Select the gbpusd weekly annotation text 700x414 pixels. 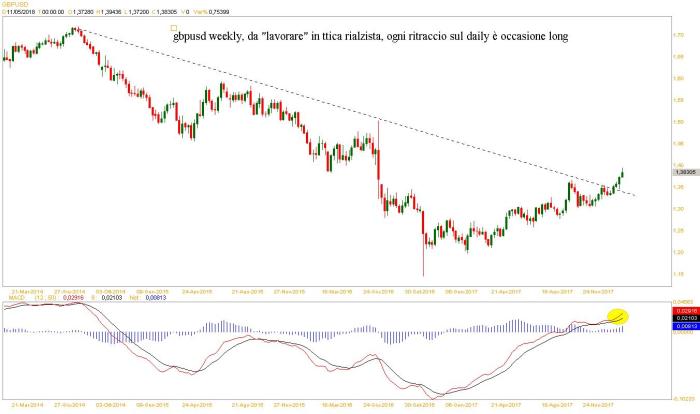click(370, 36)
